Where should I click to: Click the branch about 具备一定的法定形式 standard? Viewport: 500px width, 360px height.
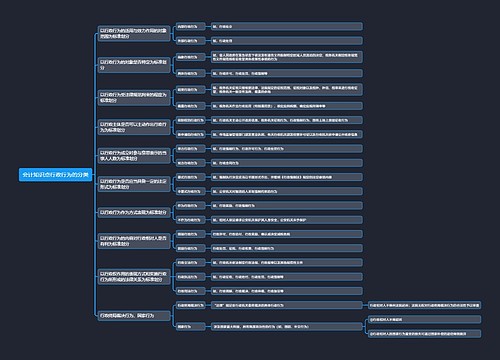[134, 184]
